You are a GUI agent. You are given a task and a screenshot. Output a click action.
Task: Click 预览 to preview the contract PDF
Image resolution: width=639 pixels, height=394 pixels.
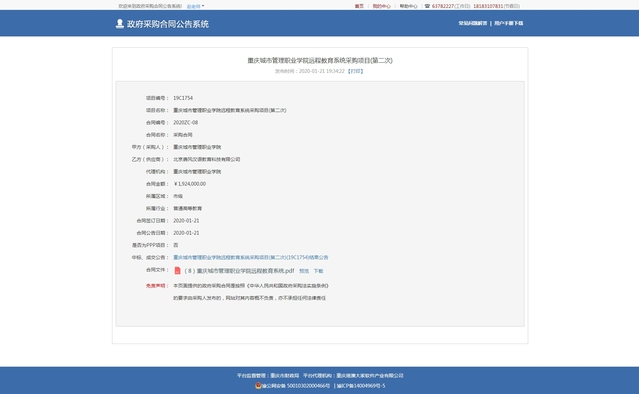[304, 271]
